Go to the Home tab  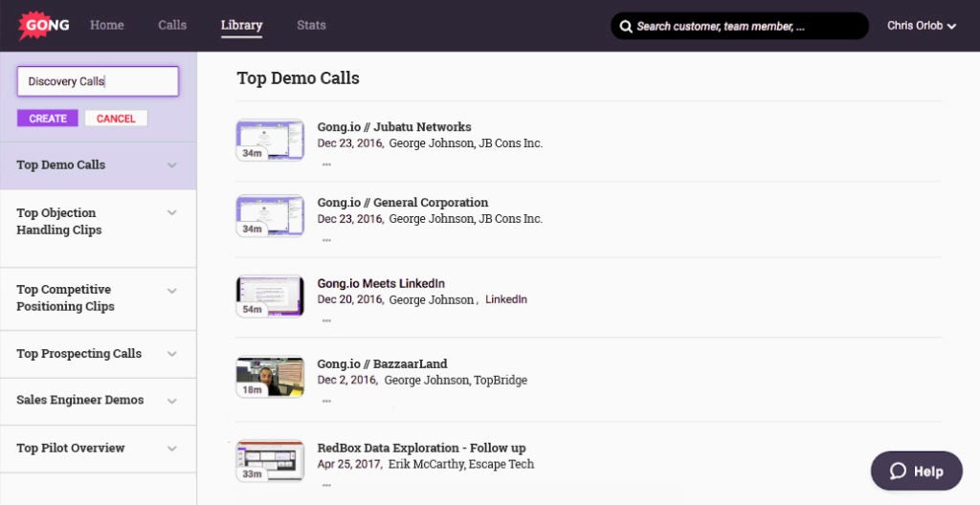pos(107,25)
